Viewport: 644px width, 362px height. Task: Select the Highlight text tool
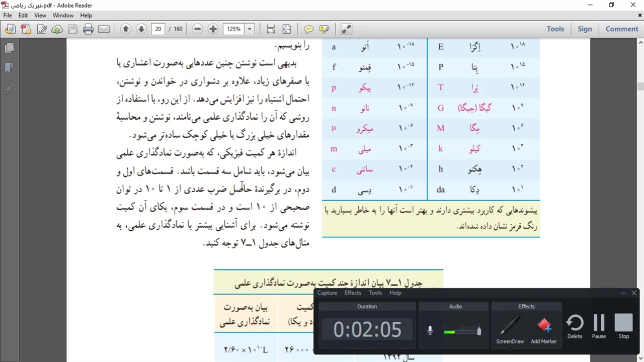324,29
